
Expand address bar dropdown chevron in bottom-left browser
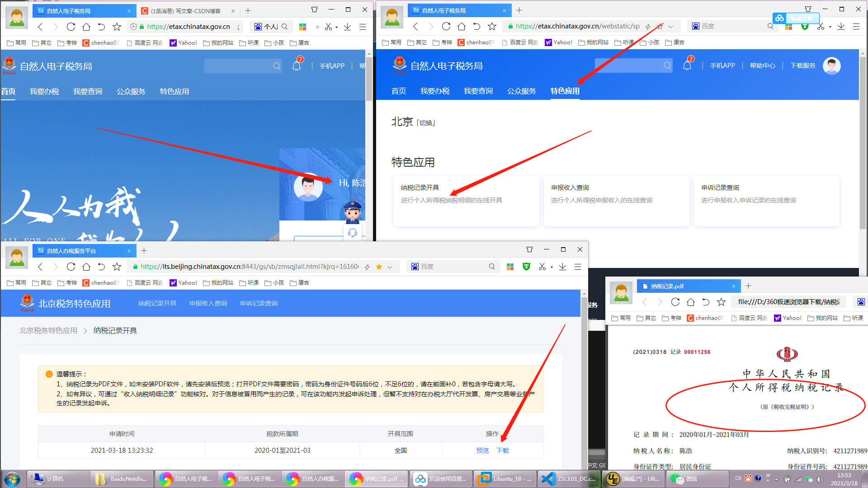390,267
